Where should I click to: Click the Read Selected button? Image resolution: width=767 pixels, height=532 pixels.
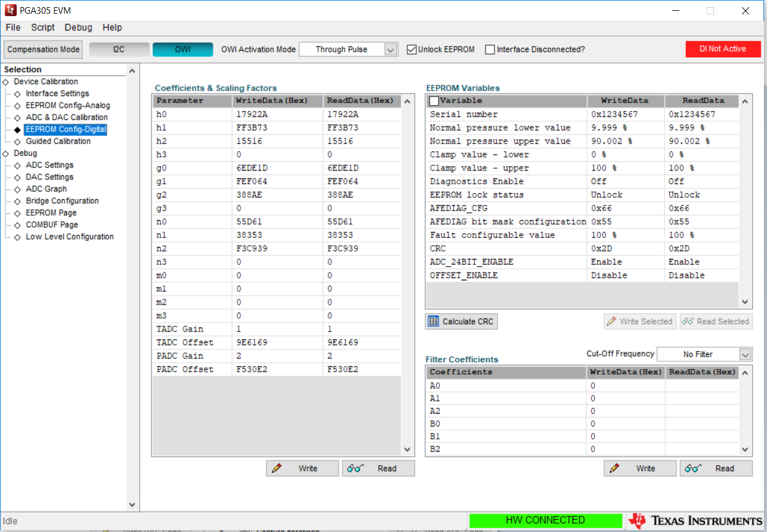pos(716,321)
